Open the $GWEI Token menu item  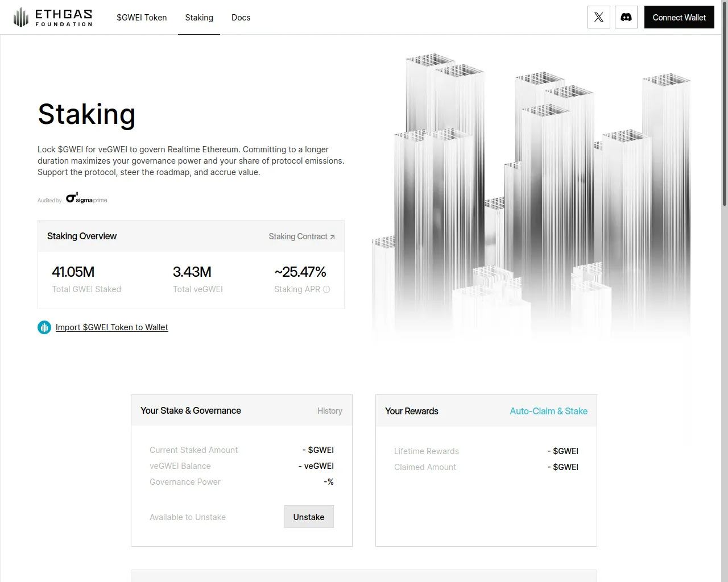click(x=142, y=18)
